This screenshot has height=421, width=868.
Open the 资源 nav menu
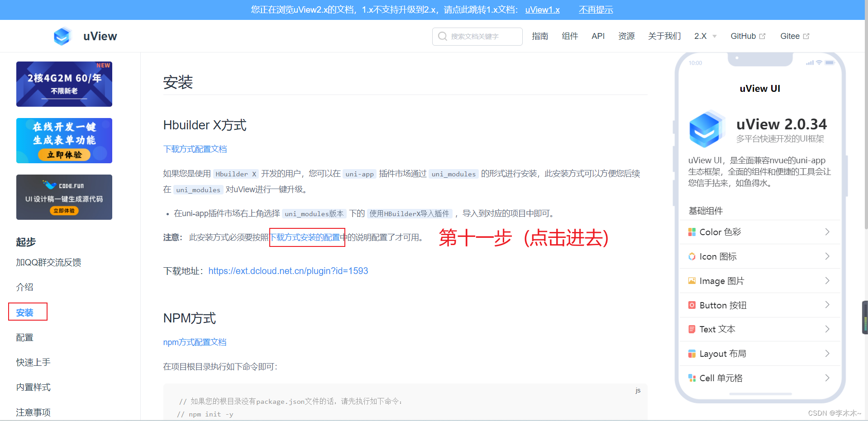pos(626,36)
